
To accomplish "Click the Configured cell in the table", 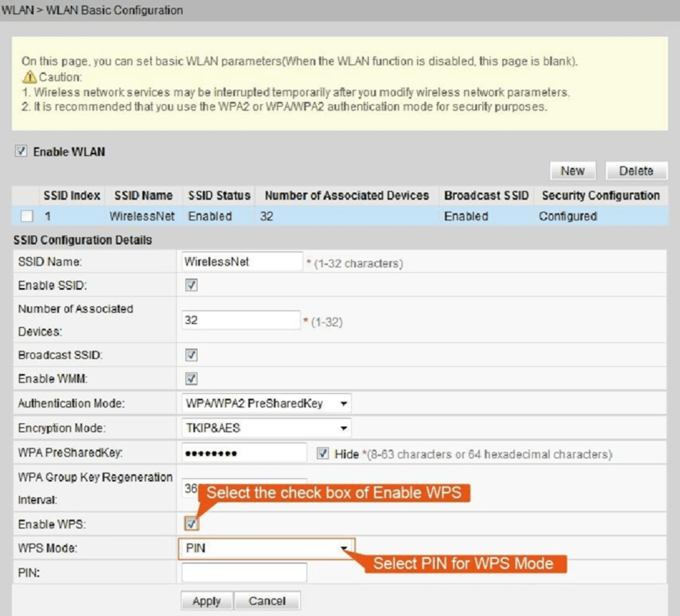I will [568, 216].
